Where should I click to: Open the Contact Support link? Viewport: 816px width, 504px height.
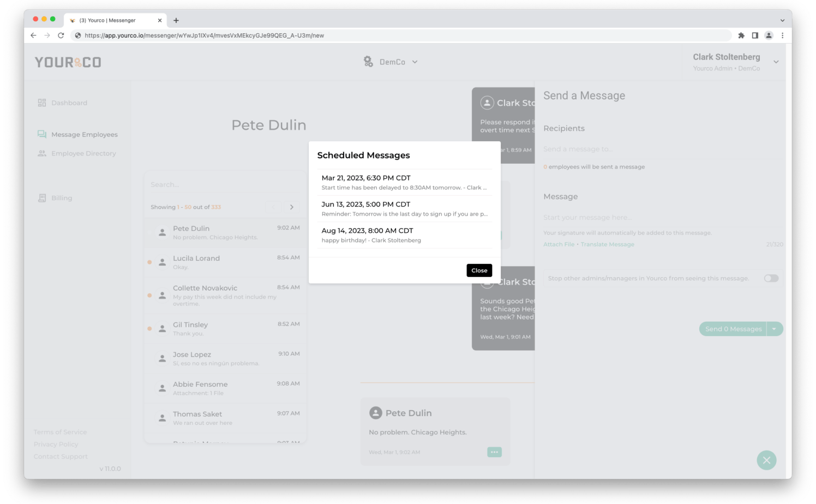coord(61,457)
